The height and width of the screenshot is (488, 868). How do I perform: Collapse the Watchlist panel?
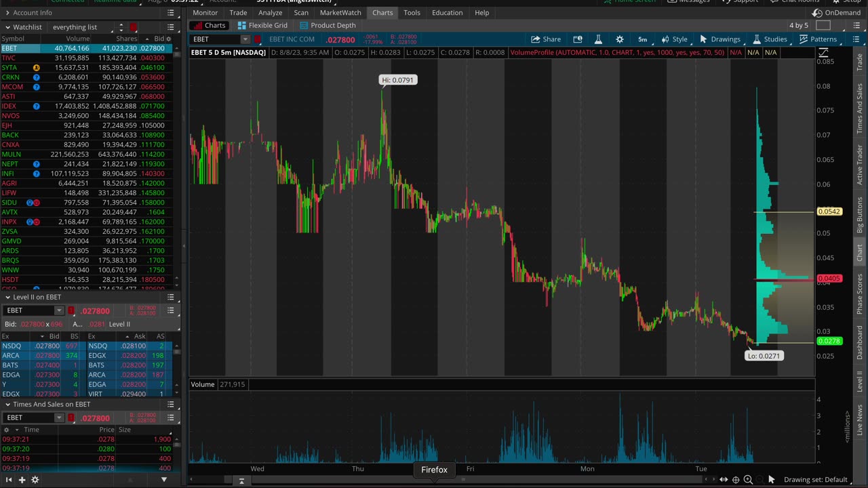[x=7, y=27]
